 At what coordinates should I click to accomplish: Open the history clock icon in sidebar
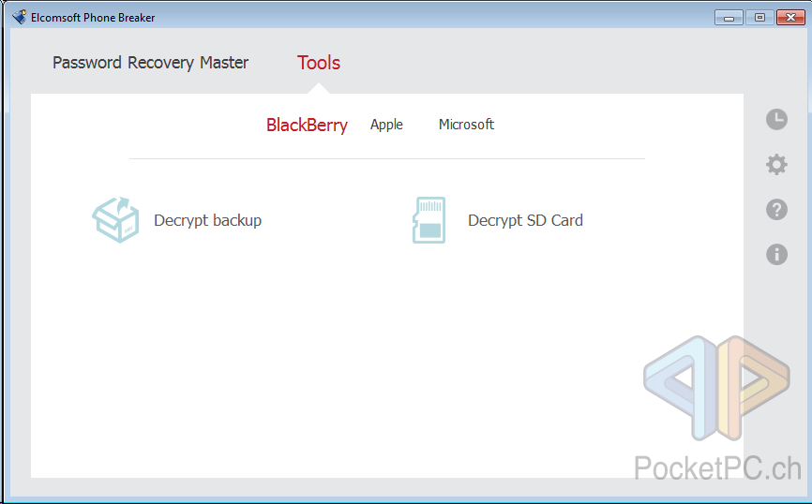tap(776, 120)
